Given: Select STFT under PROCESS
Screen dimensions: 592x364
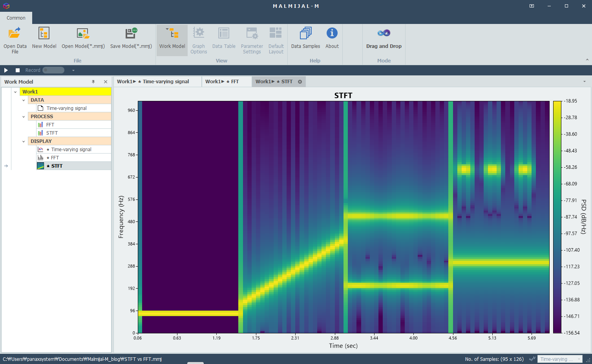Looking at the screenshot, I should tap(74, 133).
